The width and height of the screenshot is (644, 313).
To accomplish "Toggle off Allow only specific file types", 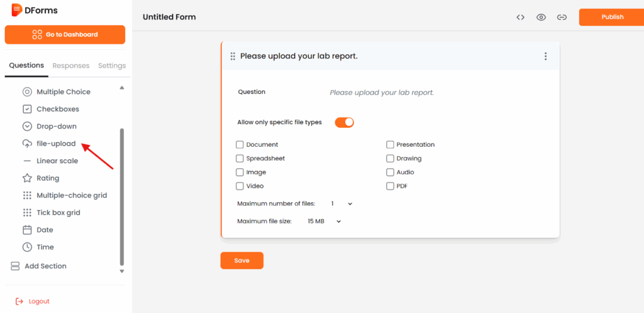I will tap(344, 122).
